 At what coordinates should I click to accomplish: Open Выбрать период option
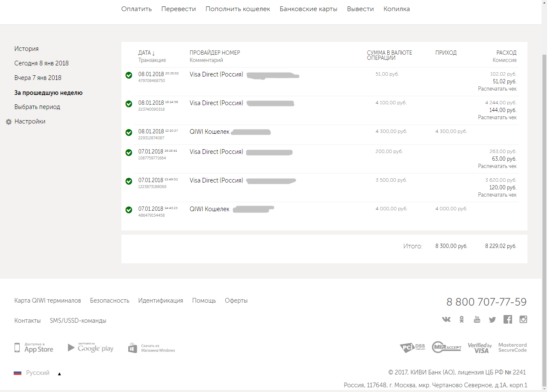(x=37, y=107)
